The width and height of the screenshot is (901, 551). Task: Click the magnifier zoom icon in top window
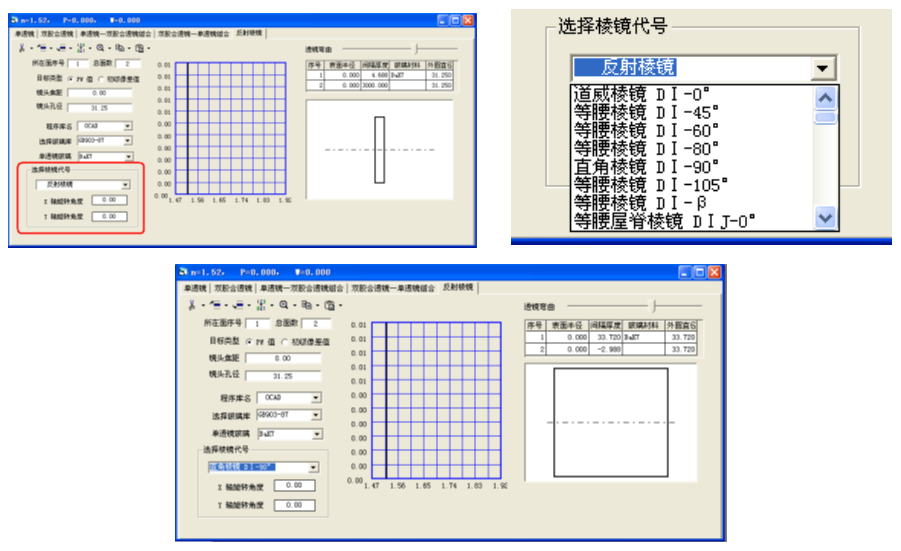[x=101, y=47]
